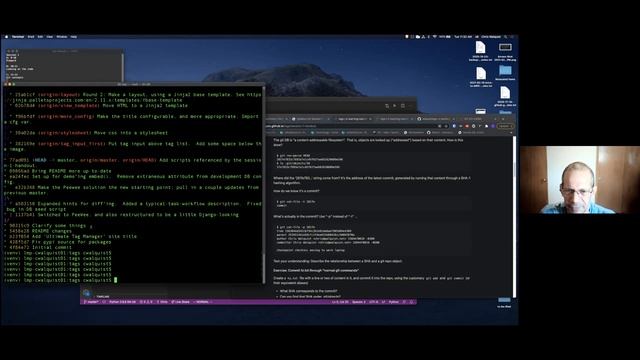Click the git cat-file -p code block
The image size is (640, 360).
[x=372, y=238]
